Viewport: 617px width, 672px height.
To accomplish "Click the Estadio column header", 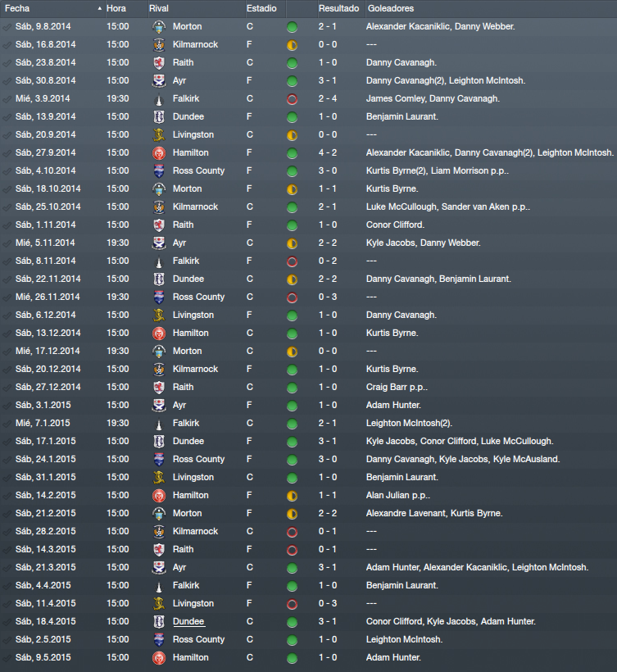I will pos(261,8).
